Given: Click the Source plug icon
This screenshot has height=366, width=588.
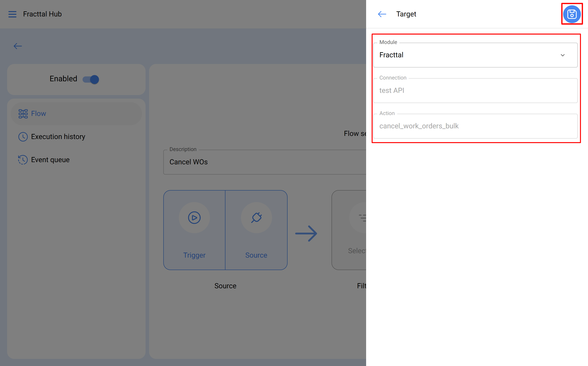Looking at the screenshot, I should (x=256, y=217).
